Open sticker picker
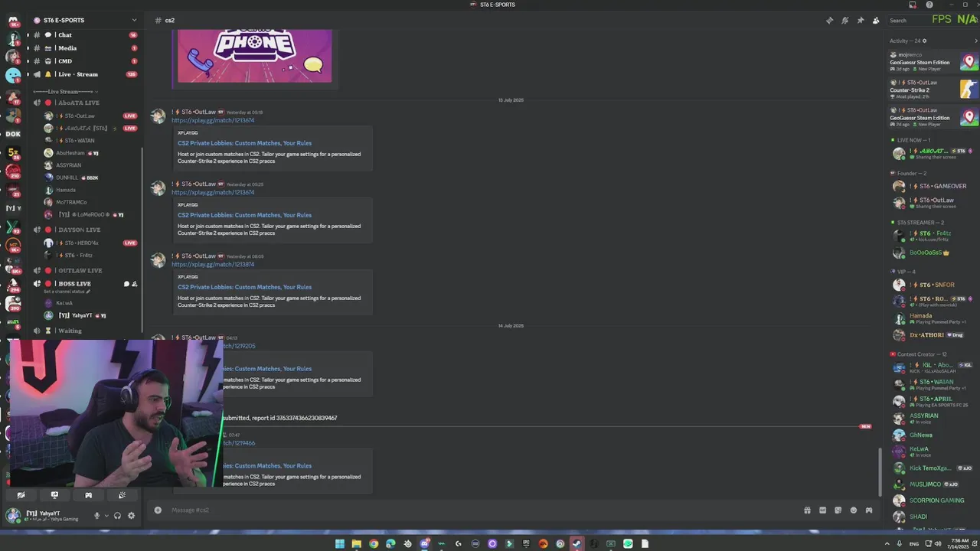The width and height of the screenshot is (980, 551). tap(838, 510)
